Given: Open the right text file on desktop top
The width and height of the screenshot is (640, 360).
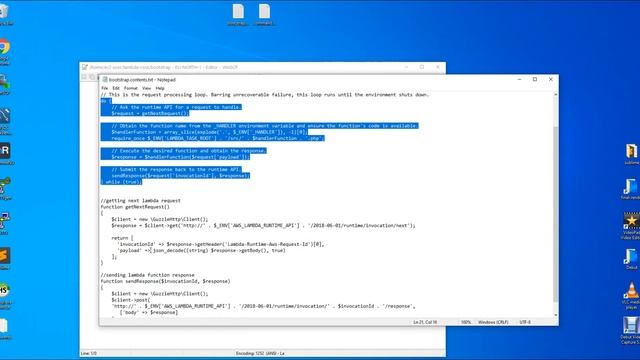Looking at the screenshot, I should (x=264, y=15).
